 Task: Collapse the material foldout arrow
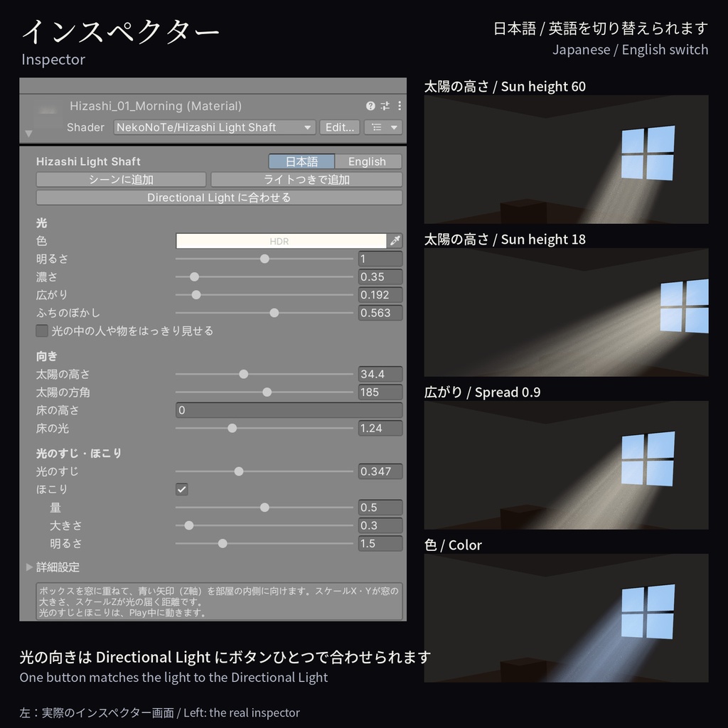click(x=28, y=134)
